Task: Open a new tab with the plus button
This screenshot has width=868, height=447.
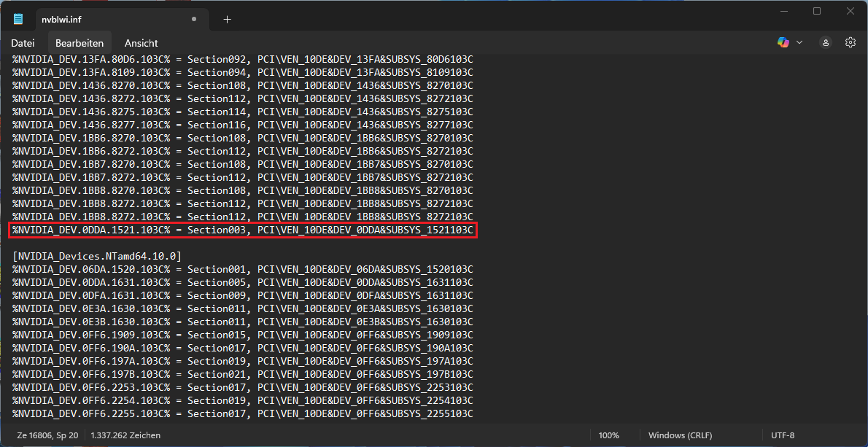Action: [x=226, y=19]
